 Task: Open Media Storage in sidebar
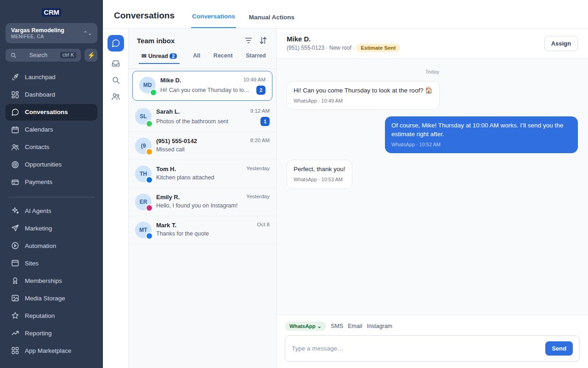click(51, 299)
